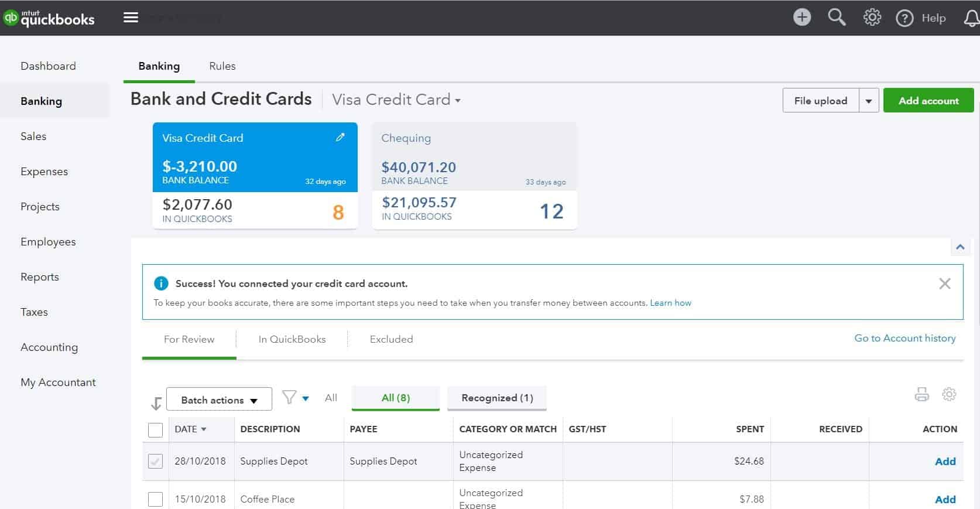Click the sort arrow beside Batch actions
Screen dimensions: 980x509
point(156,403)
